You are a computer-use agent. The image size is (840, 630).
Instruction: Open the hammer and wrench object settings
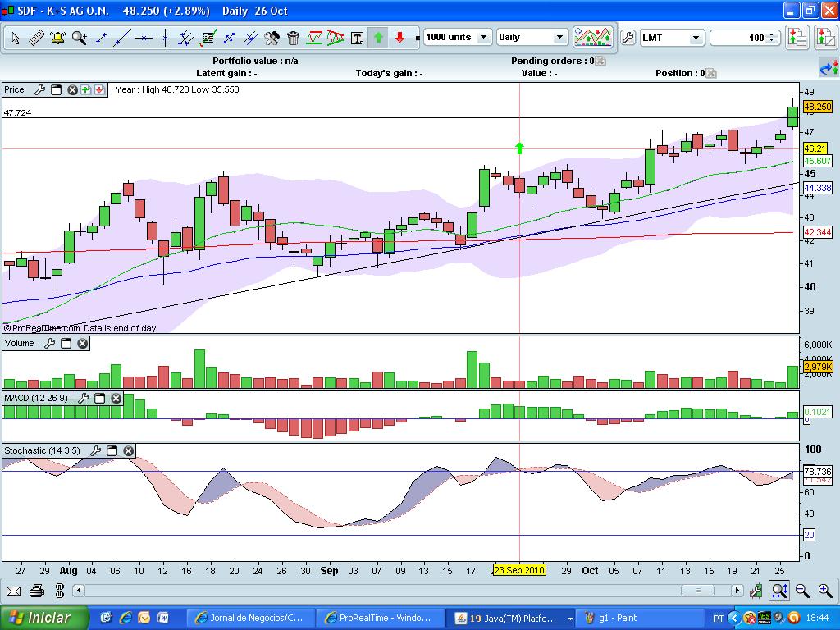(272, 38)
